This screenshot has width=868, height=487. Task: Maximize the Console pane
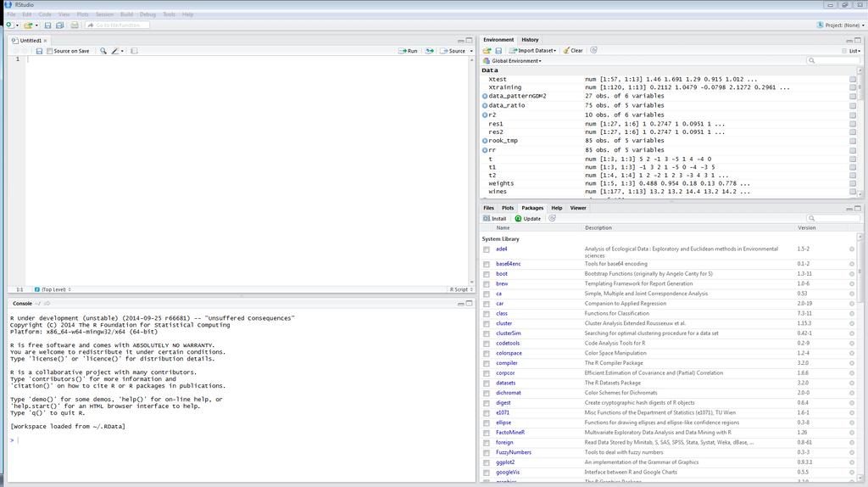470,303
